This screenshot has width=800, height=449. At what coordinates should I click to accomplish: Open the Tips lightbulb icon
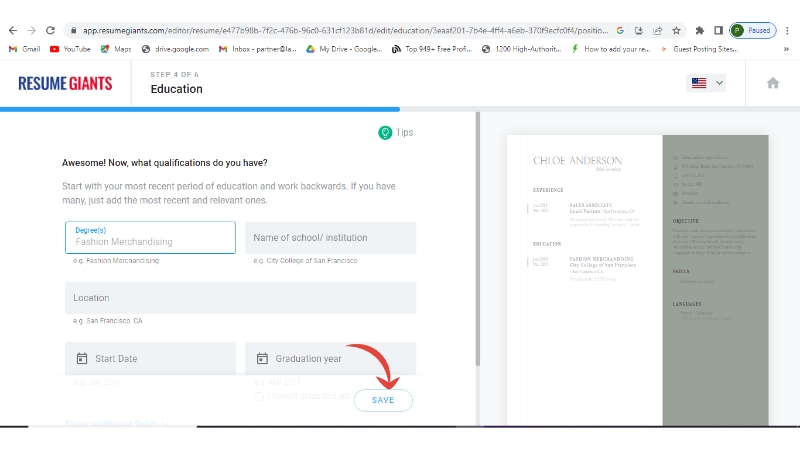click(384, 132)
